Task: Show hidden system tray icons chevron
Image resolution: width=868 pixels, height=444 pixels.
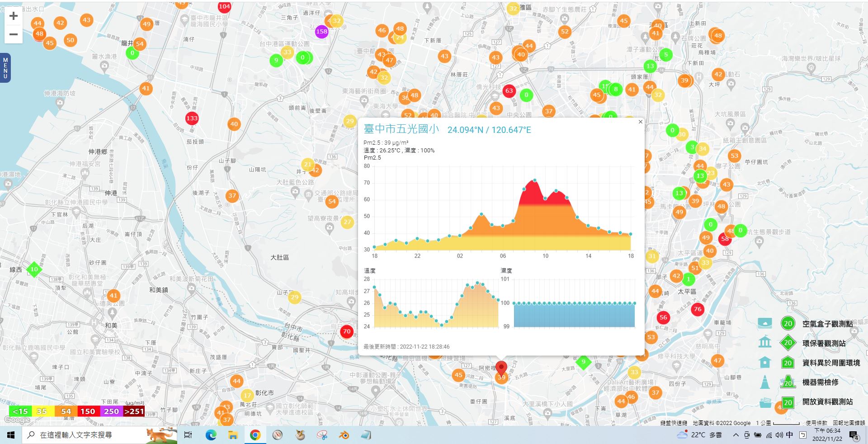Action: tap(736, 435)
